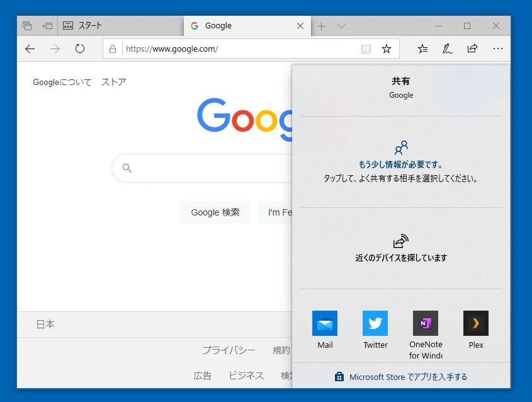Open the tab preview chevron

pos(341,26)
